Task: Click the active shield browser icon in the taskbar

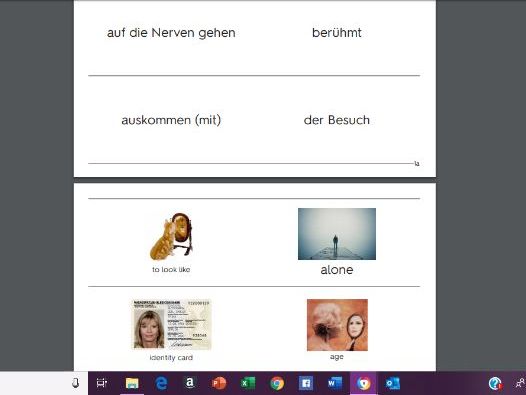Action: (x=364, y=383)
